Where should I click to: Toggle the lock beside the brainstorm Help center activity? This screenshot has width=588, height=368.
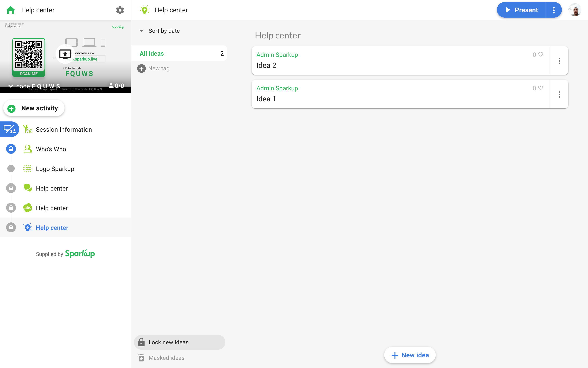click(x=11, y=227)
